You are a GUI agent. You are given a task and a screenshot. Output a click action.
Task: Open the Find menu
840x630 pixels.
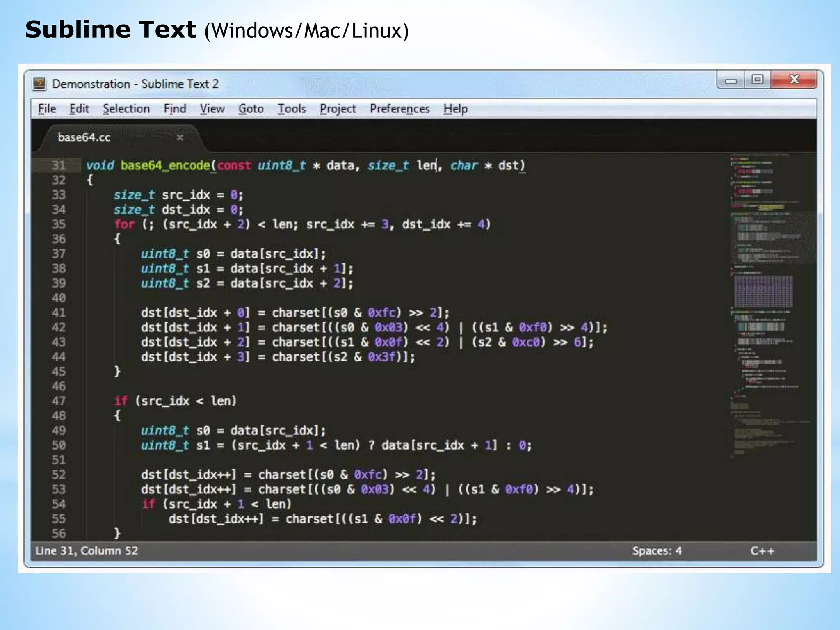click(175, 109)
